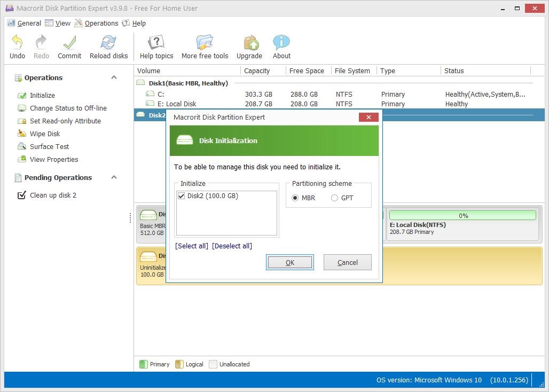Click the Reload disks icon
The width and height of the screenshot is (549, 392).
(108, 42)
